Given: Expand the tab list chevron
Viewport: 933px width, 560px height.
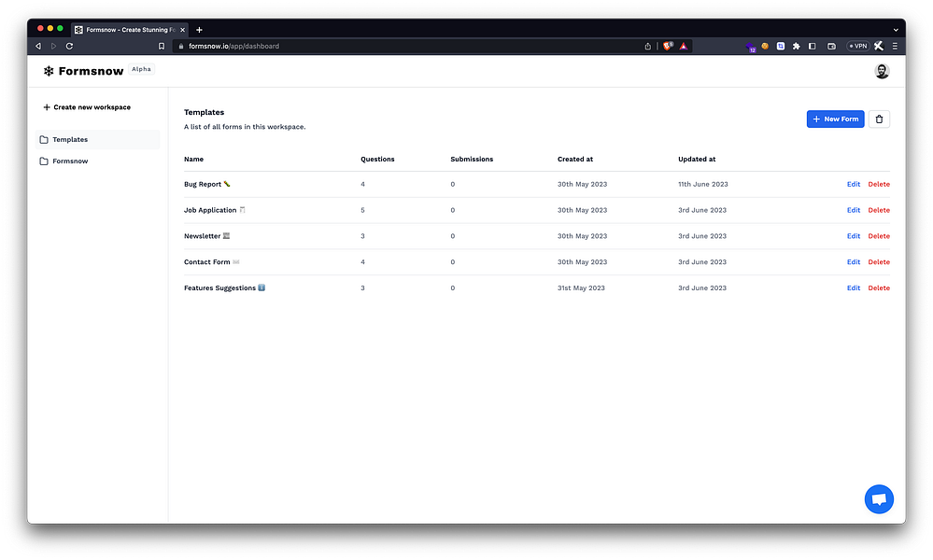Looking at the screenshot, I should pos(896,30).
